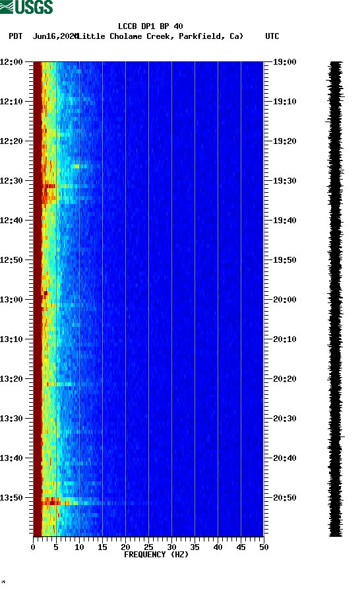Click the red burst near 12:31

click(49, 186)
